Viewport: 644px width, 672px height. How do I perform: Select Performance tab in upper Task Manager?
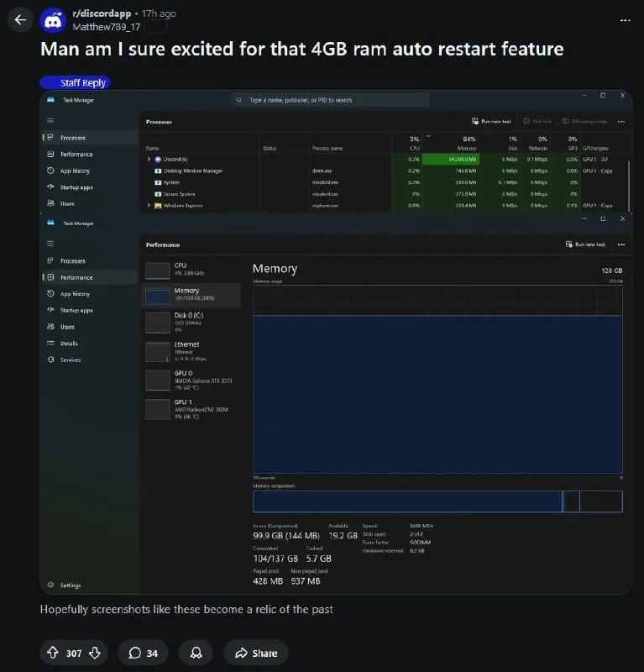(89, 155)
